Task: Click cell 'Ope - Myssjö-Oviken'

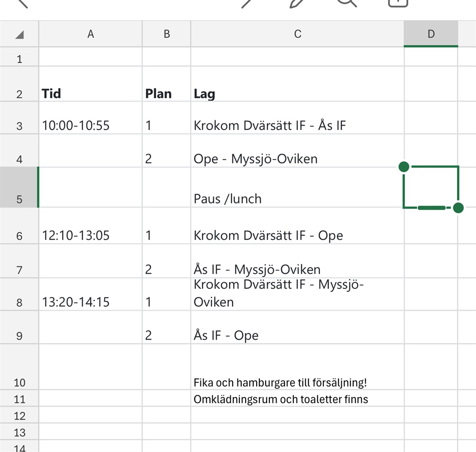Action: pos(297,158)
